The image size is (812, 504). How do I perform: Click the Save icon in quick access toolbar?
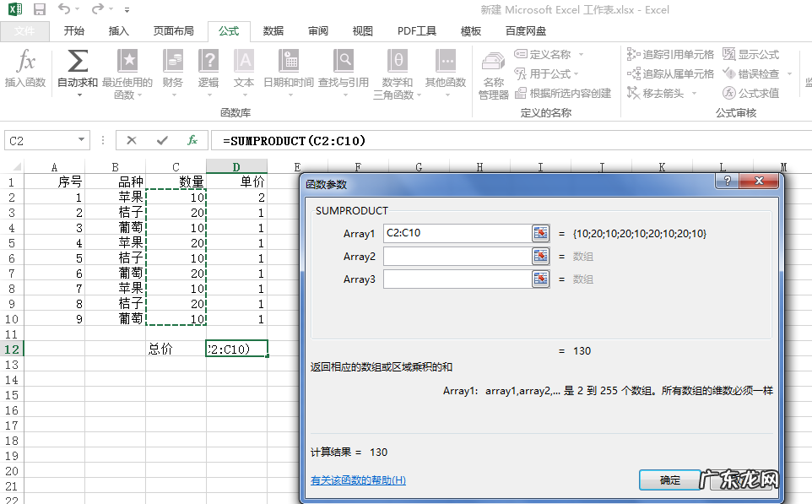click(39, 10)
